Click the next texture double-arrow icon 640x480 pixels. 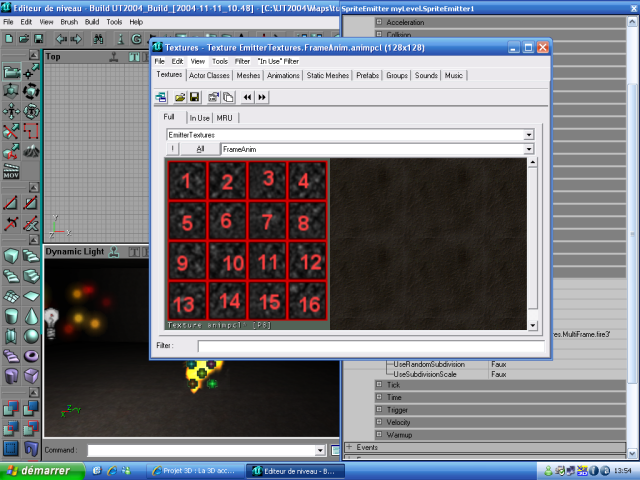click(x=262, y=97)
